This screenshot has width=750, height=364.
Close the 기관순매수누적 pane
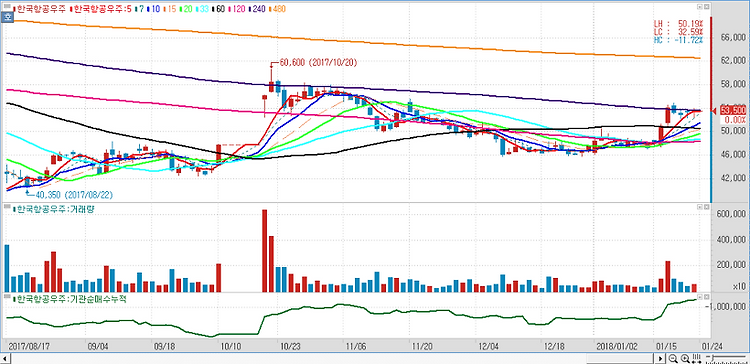[707, 297]
